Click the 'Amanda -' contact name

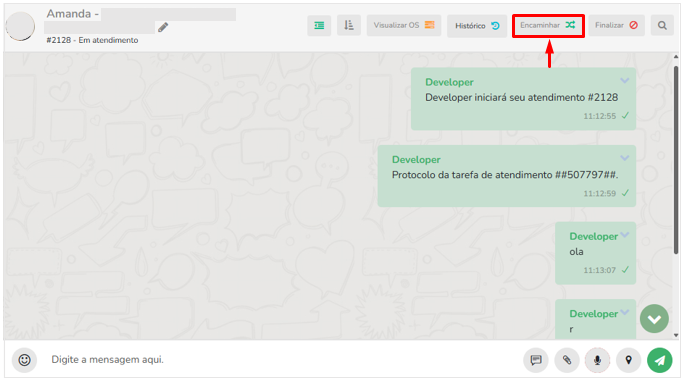[73, 14]
